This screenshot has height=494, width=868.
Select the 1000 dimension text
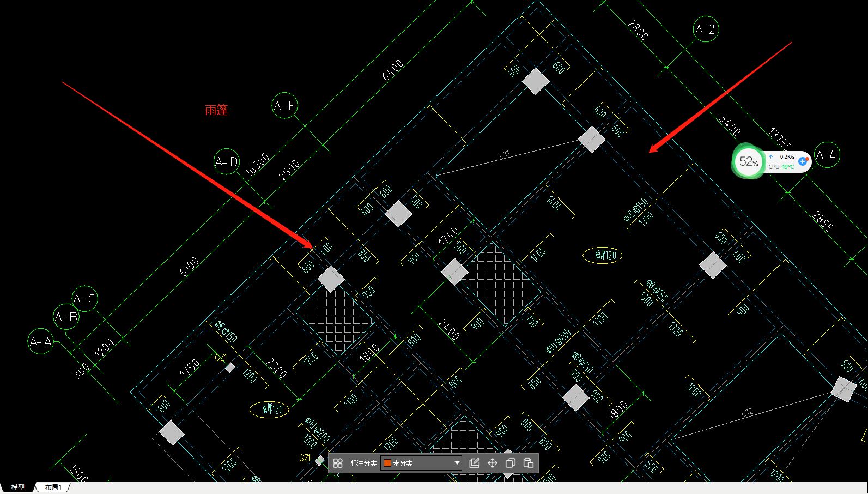pyautogui.click(x=694, y=390)
